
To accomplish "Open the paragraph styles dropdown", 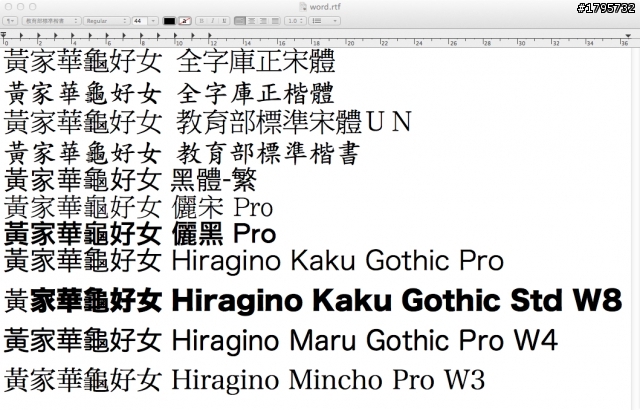I will click(x=10, y=21).
